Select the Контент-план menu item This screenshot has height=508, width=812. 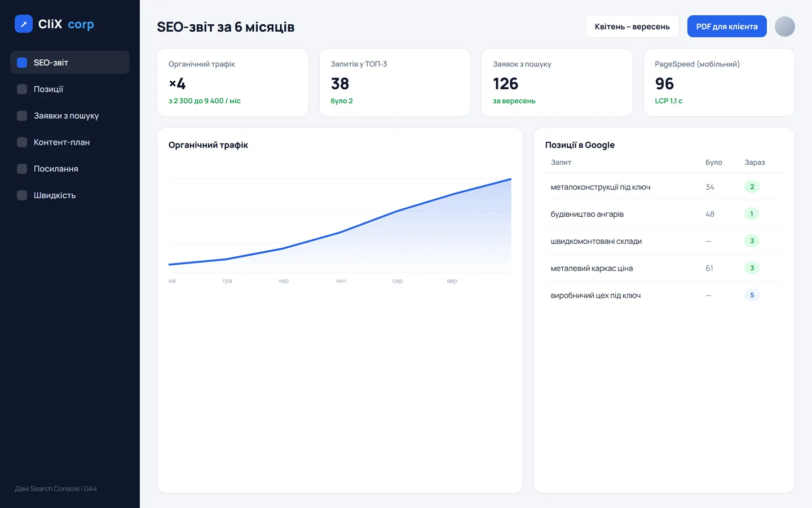coord(70,142)
